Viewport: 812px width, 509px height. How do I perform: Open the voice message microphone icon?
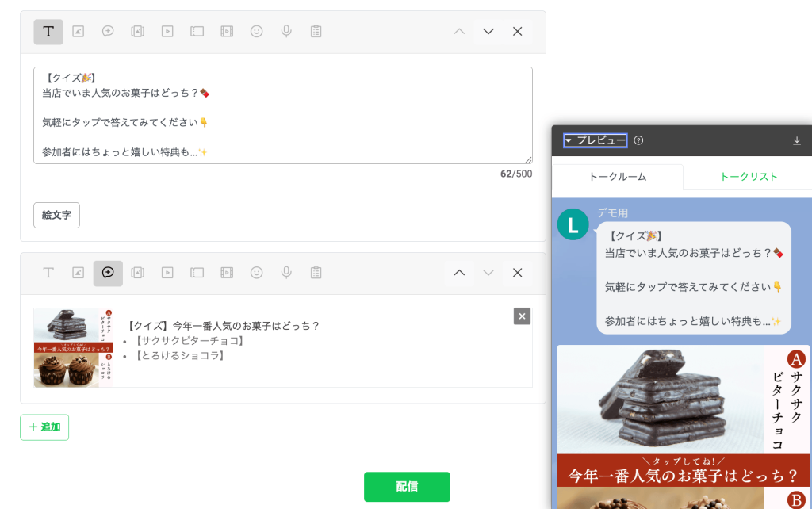click(286, 32)
